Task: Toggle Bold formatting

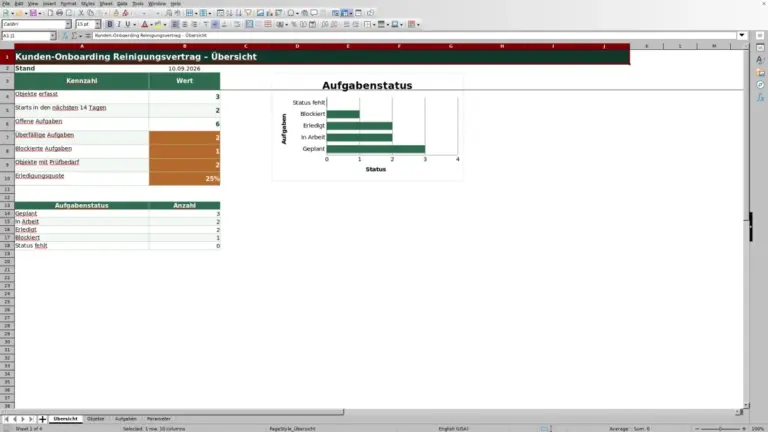Action: (110, 24)
